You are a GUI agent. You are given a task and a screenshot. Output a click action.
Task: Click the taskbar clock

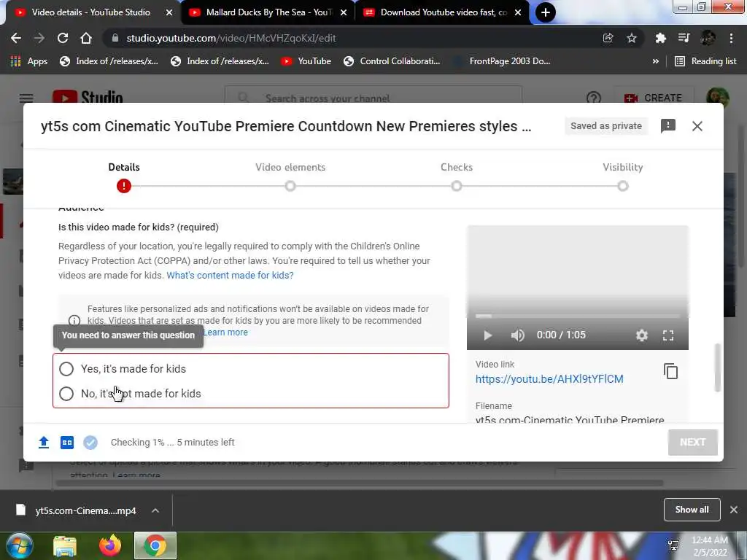[x=709, y=545]
